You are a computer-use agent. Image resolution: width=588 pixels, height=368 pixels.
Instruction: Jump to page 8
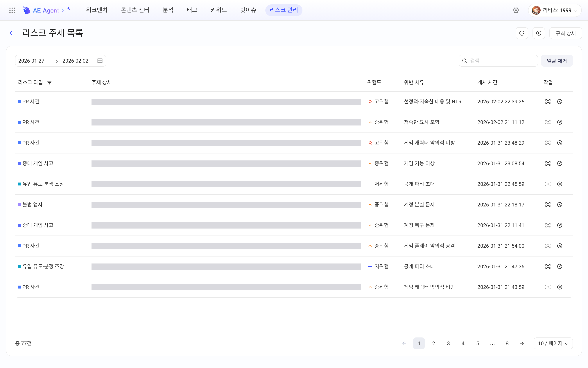pyautogui.click(x=507, y=343)
